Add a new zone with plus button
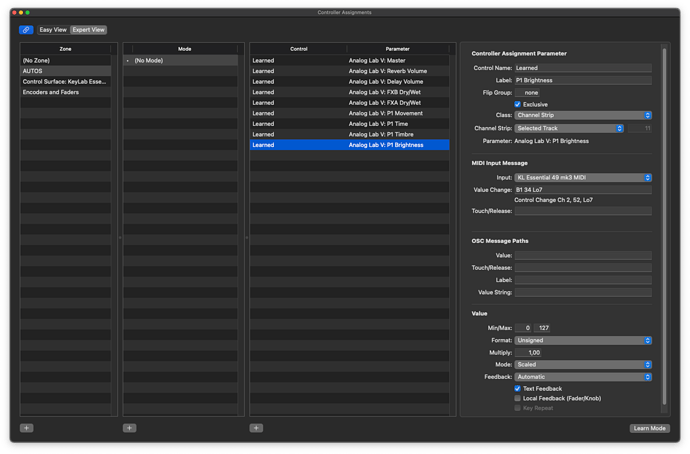Screen dimensions: 690x454 tap(26, 428)
